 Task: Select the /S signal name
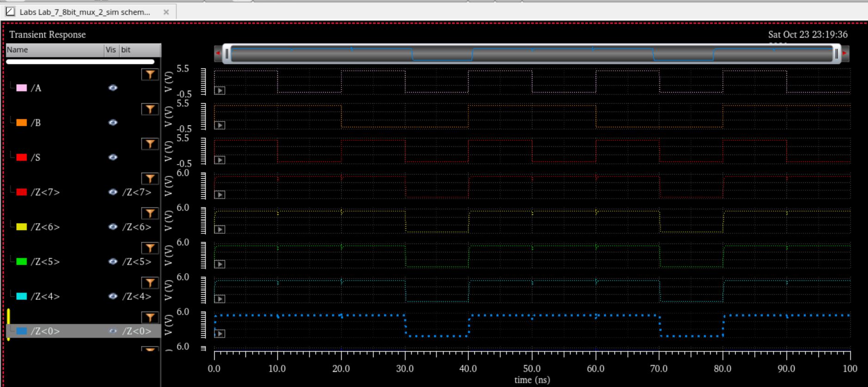click(x=36, y=157)
